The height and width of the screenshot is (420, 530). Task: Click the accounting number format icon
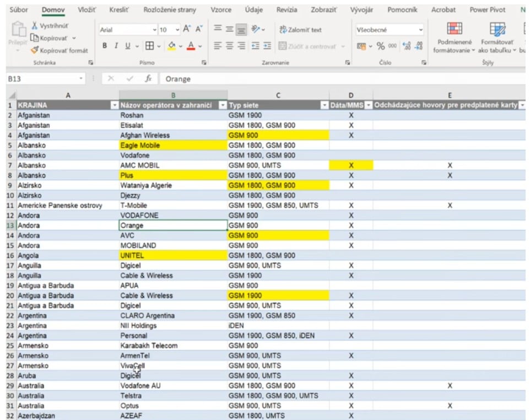tap(361, 46)
